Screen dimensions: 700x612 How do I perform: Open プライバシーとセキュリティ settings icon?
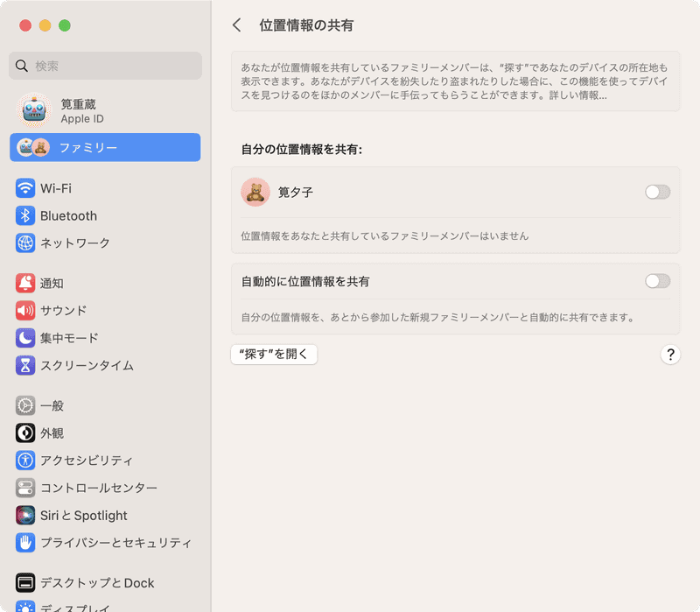pos(25,544)
